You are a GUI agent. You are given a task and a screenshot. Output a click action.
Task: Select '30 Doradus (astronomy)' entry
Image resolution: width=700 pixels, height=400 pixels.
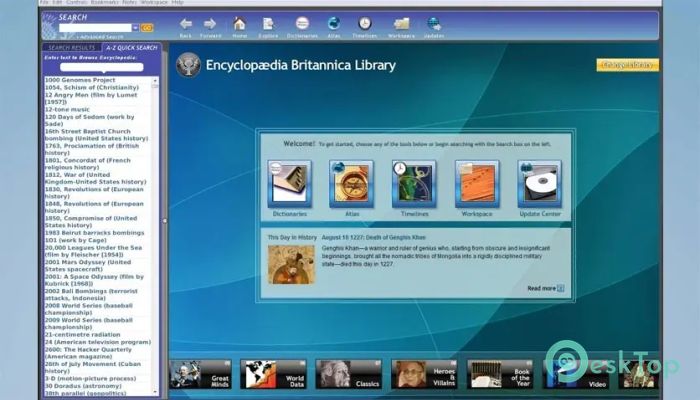pos(83,386)
